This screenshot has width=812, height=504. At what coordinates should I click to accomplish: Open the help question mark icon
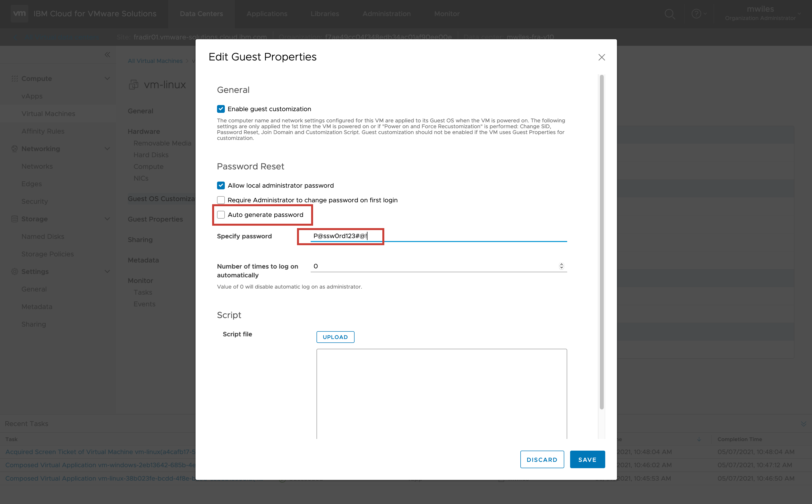pos(696,14)
